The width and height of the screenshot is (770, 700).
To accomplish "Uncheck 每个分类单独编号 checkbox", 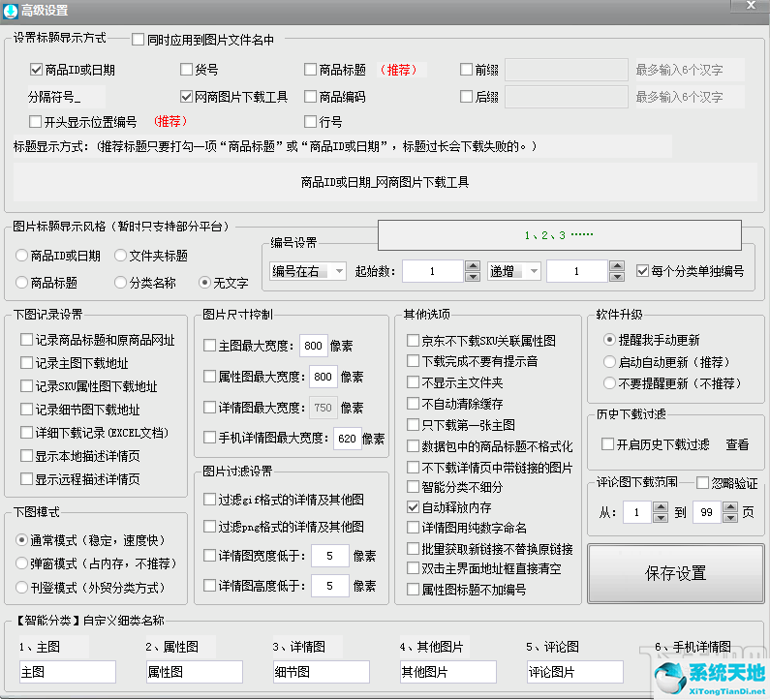I will [642, 270].
